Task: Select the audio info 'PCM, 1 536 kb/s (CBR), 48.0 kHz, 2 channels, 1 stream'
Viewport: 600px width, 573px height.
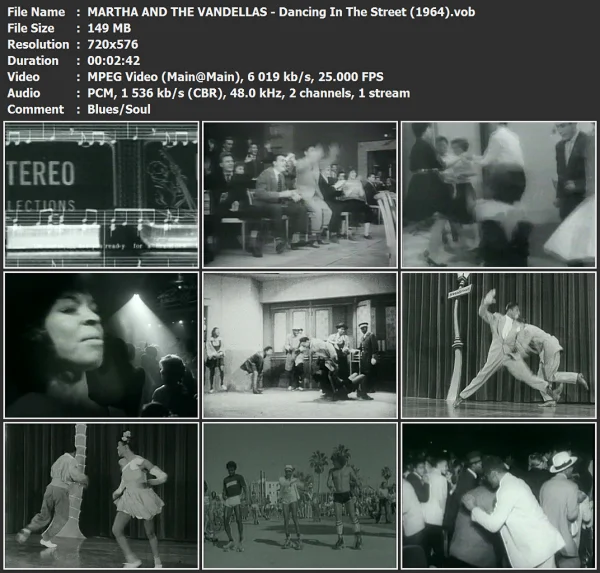Action: tap(249, 93)
